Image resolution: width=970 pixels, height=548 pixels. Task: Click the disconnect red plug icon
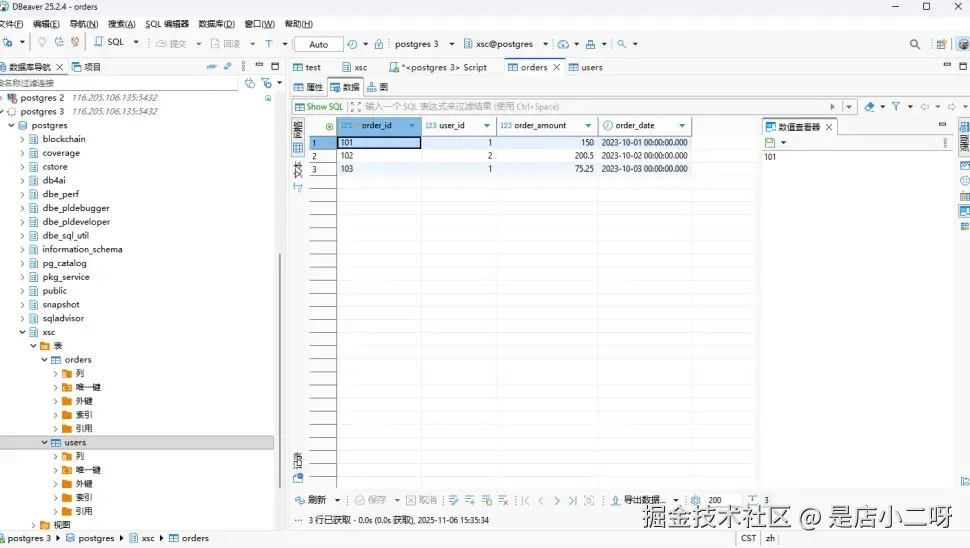75,42
